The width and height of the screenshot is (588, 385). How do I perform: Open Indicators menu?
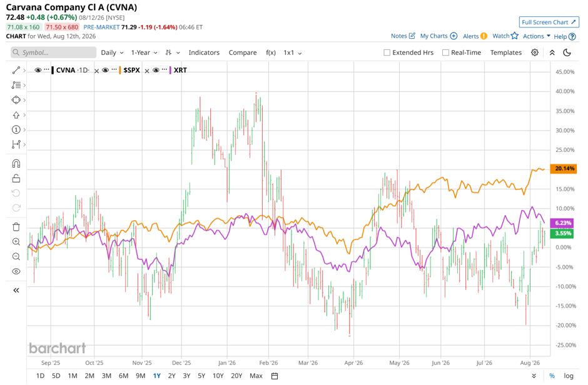204,52
